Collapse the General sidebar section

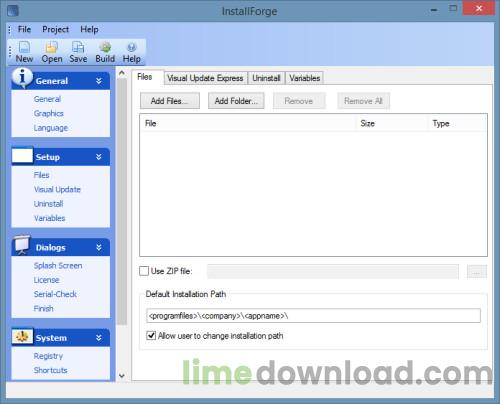click(99, 81)
